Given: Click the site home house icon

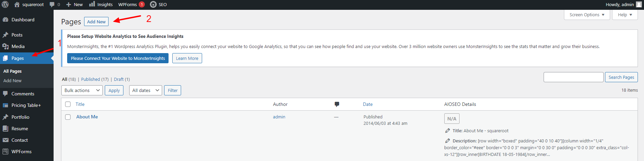Looking at the screenshot, I should [x=17, y=4].
